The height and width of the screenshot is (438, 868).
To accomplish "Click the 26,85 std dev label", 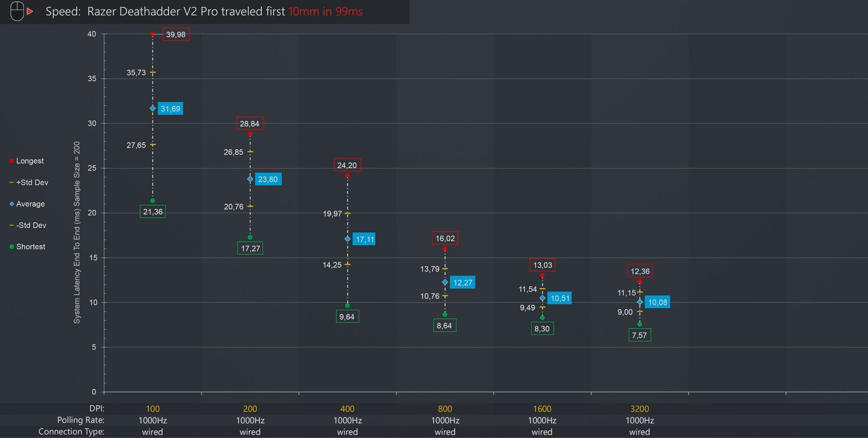I will [x=234, y=152].
